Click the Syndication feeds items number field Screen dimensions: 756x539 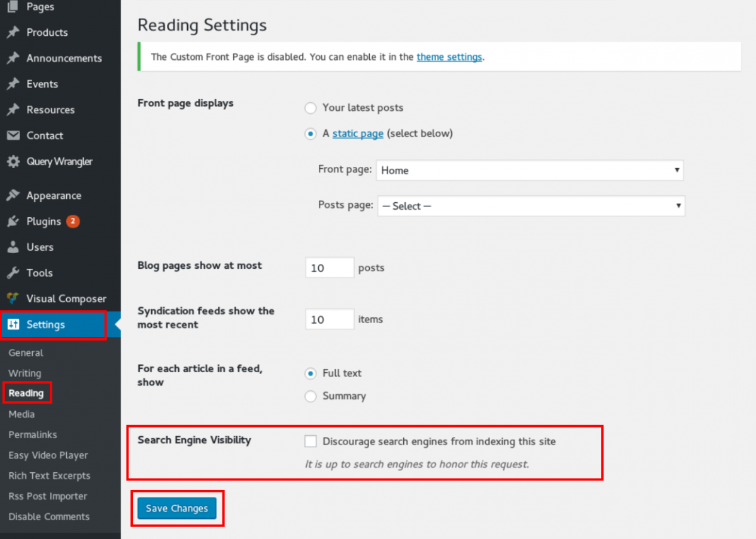pyautogui.click(x=330, y=319)
